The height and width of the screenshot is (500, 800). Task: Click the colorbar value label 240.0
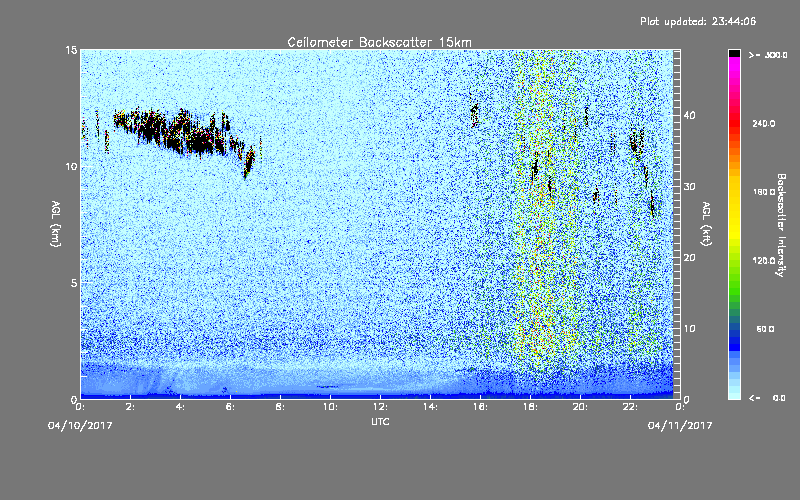point(764,124)
